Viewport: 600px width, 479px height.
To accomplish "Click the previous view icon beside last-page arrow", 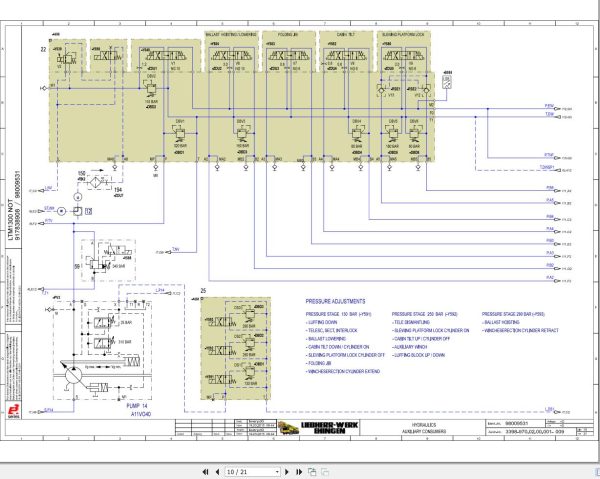I will 312,472.
